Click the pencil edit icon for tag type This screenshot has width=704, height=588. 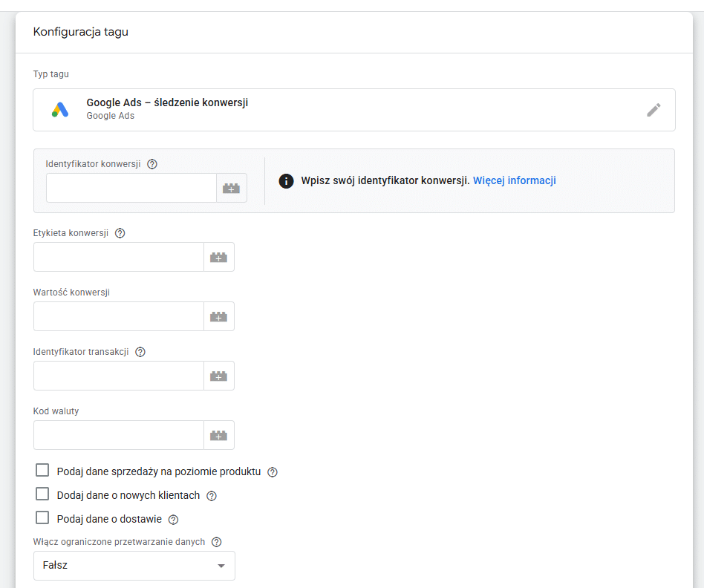click(x=654, y=110)
